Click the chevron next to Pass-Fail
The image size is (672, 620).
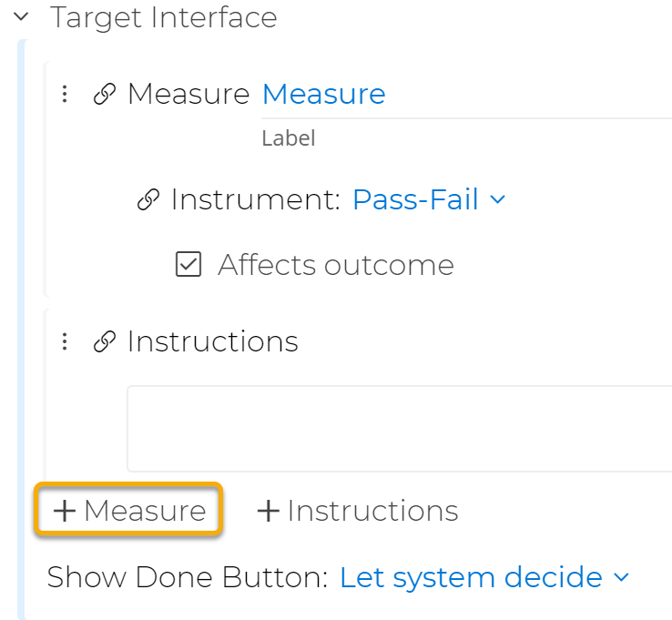[497, 199]
